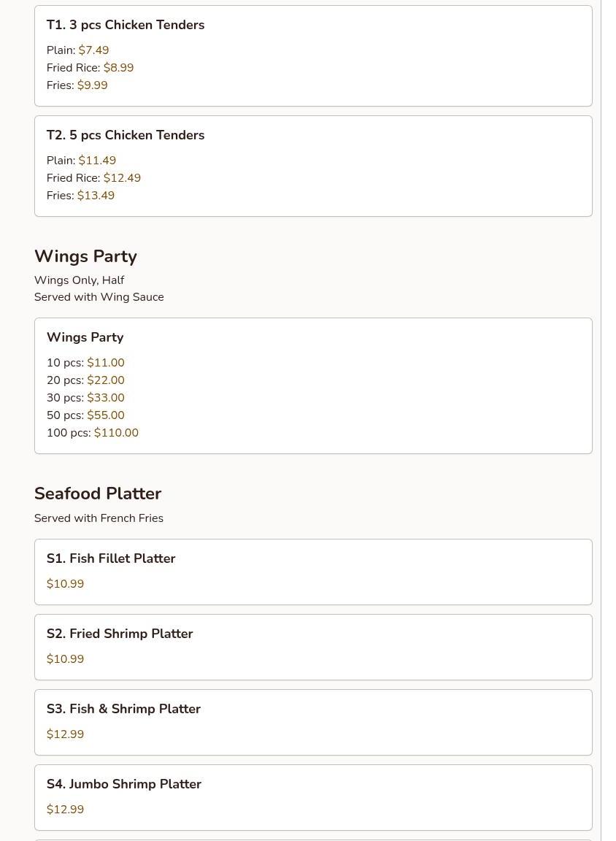
Task: Select the T1. 3 pcs Chicken Tenders card
Action: coord(313,55)
